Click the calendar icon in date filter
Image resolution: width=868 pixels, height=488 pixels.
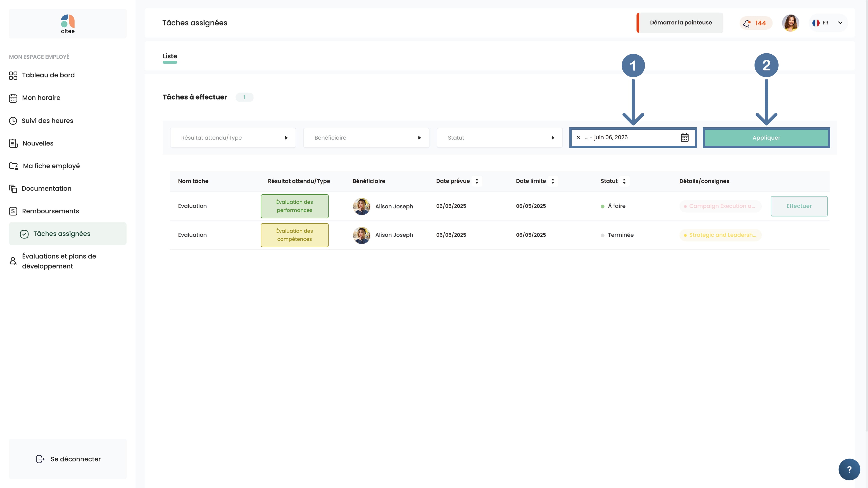click(x=684, y=138)
